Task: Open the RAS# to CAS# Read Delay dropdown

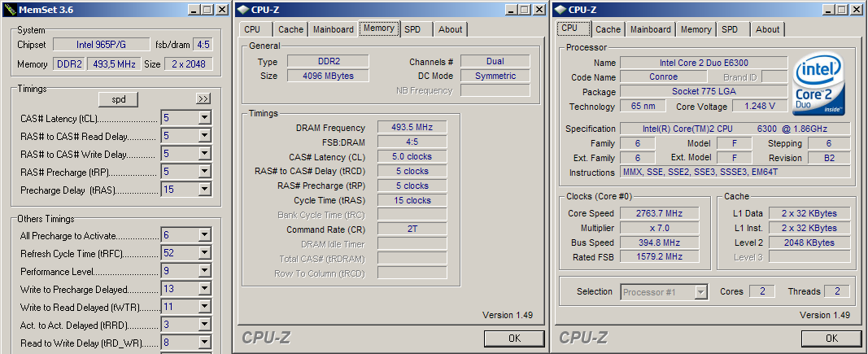Action: pyautogui.click(x=205, y=136)
